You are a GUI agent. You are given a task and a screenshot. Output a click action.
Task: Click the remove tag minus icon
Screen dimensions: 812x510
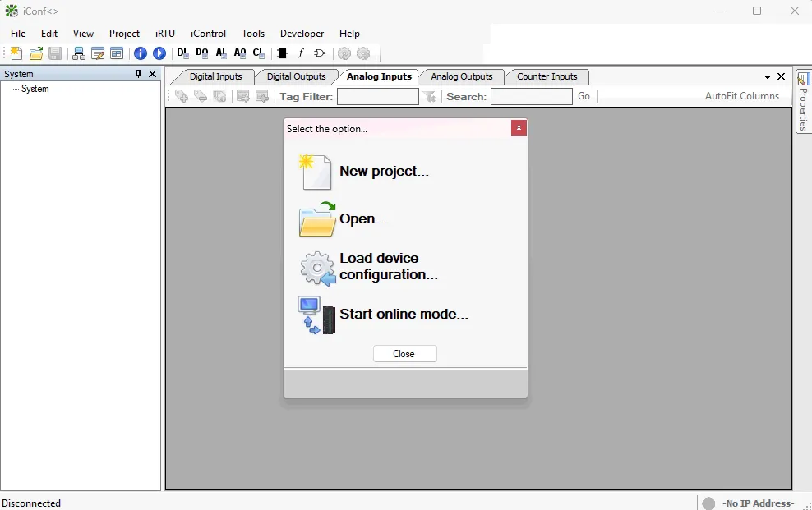(201, 96)
